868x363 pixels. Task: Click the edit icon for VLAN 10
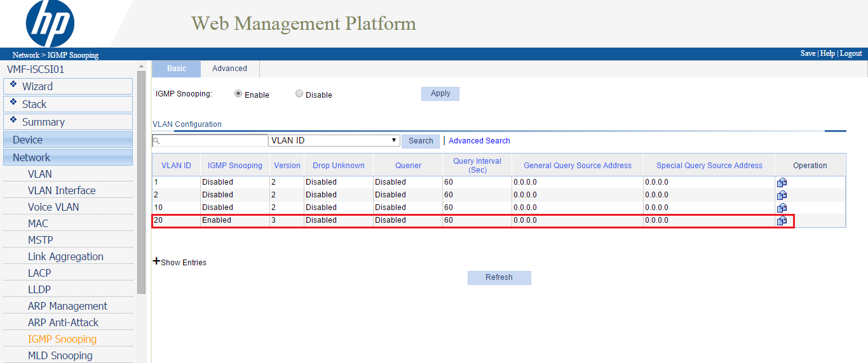[782, 208]
